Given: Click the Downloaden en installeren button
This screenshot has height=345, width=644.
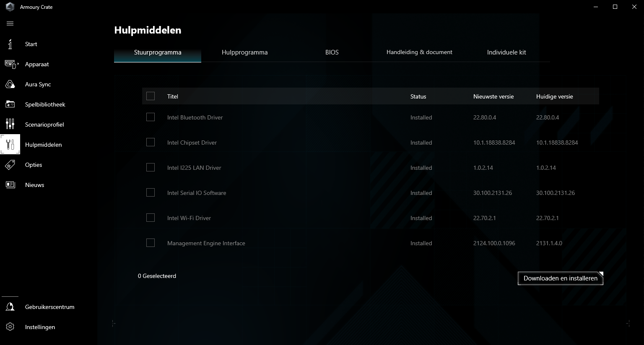Looking at the screenshot, I should point(561,278).
